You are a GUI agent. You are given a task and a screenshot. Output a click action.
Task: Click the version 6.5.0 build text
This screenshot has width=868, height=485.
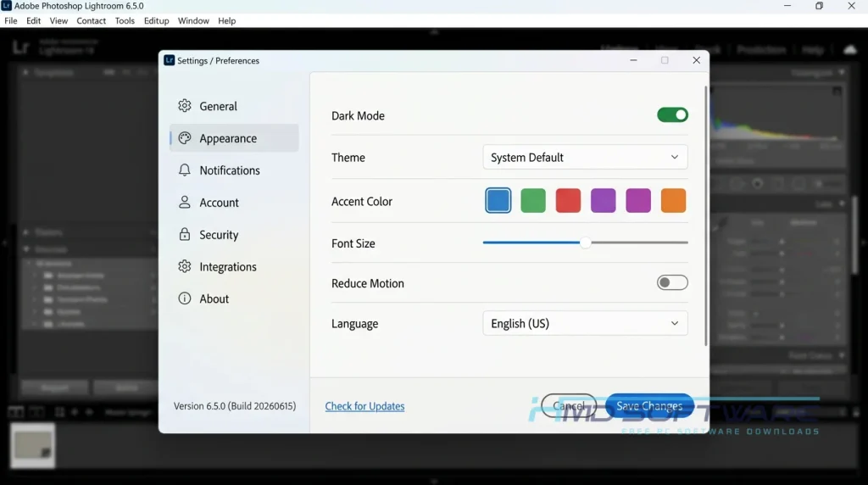click(235, 406)
